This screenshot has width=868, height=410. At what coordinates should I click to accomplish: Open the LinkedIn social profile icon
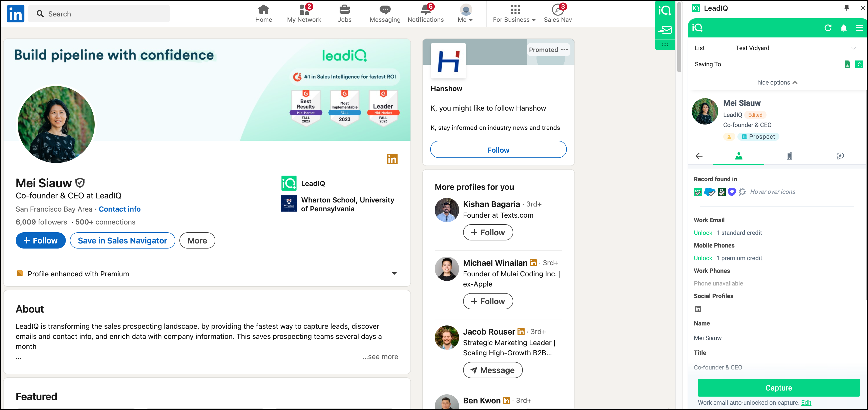pos(698,309)
